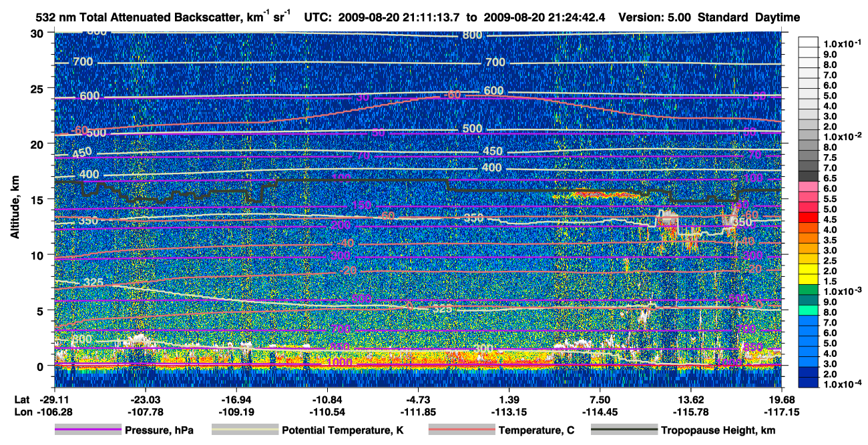Click the altitude axis tick label '10'

pyautogui.click(x=38, y=255)
